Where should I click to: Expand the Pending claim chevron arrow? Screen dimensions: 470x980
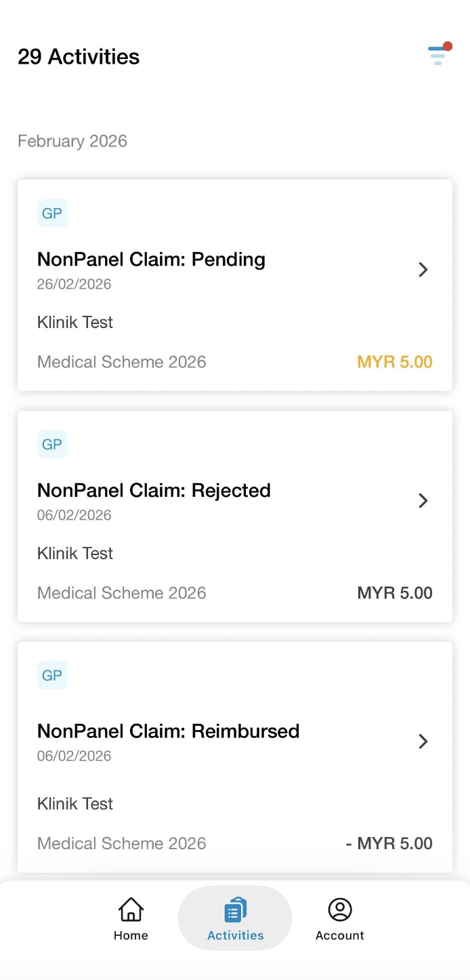(423, 270)
